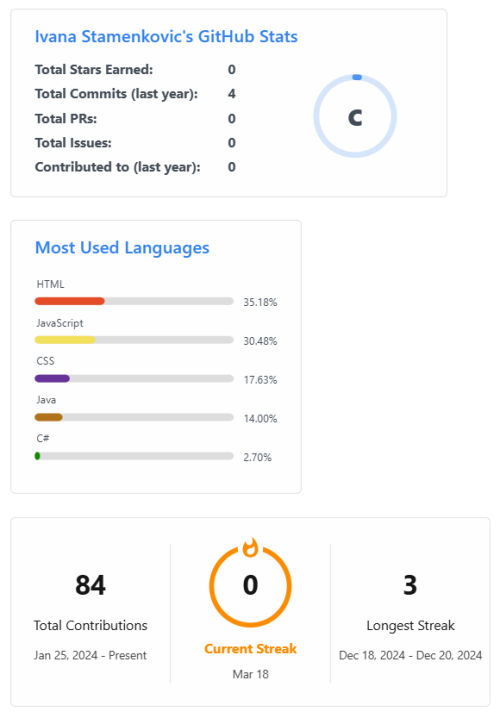Screen dimensions: 500x718
Task: Click the red HTML progress bar
Action: pyautogui.click(x=70, y=301)
